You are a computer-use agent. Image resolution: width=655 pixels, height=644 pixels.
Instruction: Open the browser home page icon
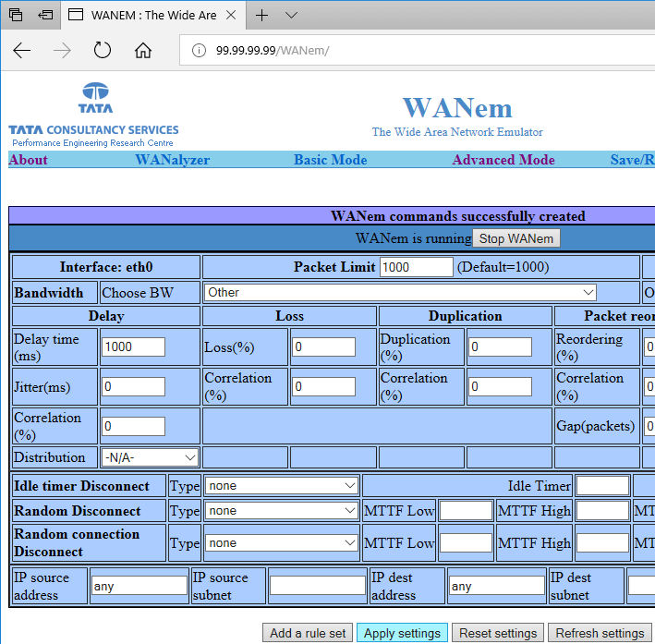pos(143,50)
